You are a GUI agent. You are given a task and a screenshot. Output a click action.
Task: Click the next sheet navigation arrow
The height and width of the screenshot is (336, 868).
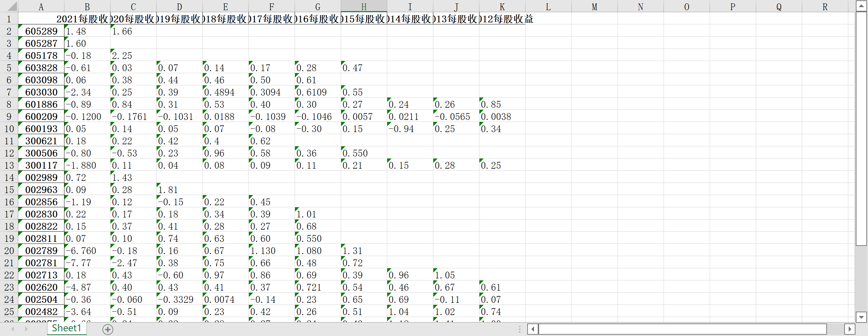(x=26, y=329)
